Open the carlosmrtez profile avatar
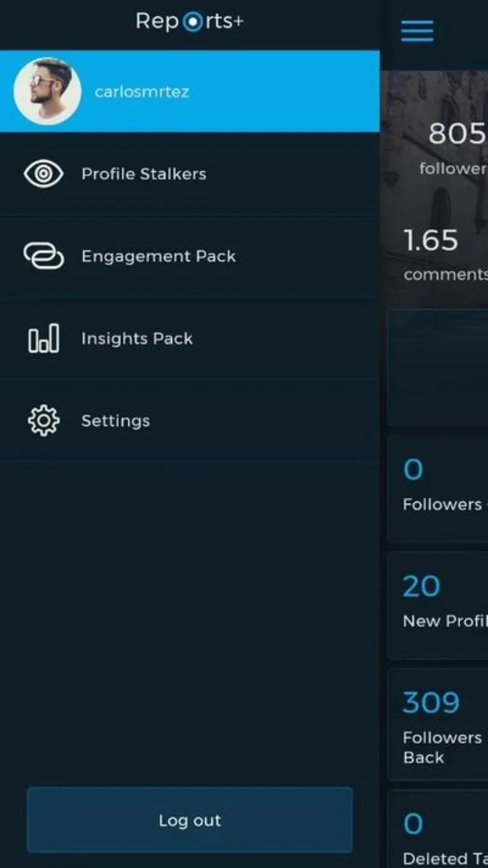488x868 pixels. 48,92
